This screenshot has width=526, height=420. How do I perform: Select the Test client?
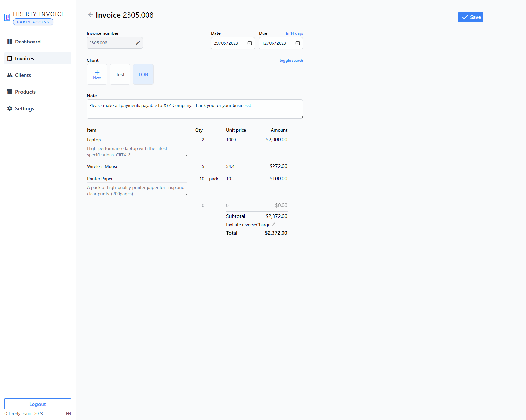pos(120,74)
